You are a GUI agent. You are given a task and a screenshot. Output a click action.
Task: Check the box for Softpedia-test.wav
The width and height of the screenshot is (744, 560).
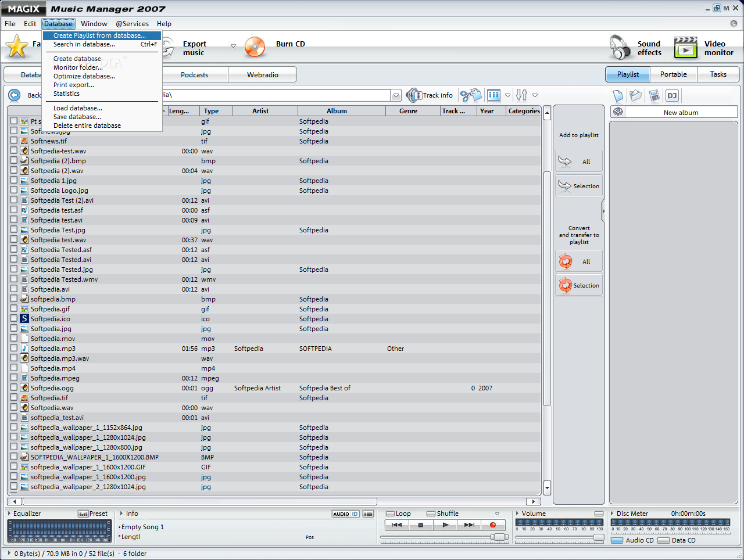coord(13,150)
